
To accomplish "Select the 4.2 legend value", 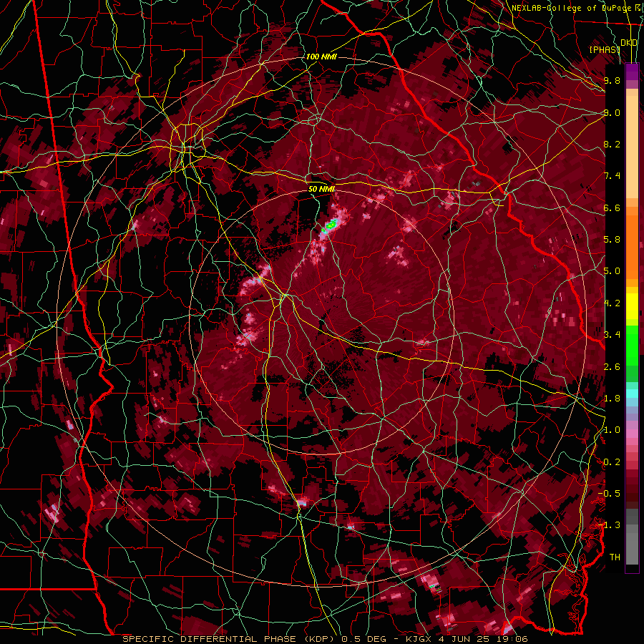I will click(612, 303).
